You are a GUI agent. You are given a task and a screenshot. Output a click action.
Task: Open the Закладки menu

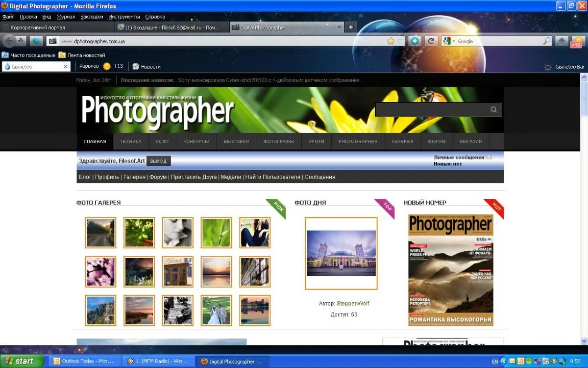point(92,17)
